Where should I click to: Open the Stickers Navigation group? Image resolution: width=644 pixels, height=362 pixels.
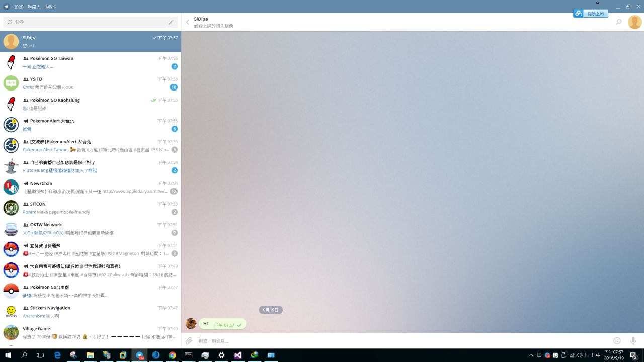click(x=91, y=312)
